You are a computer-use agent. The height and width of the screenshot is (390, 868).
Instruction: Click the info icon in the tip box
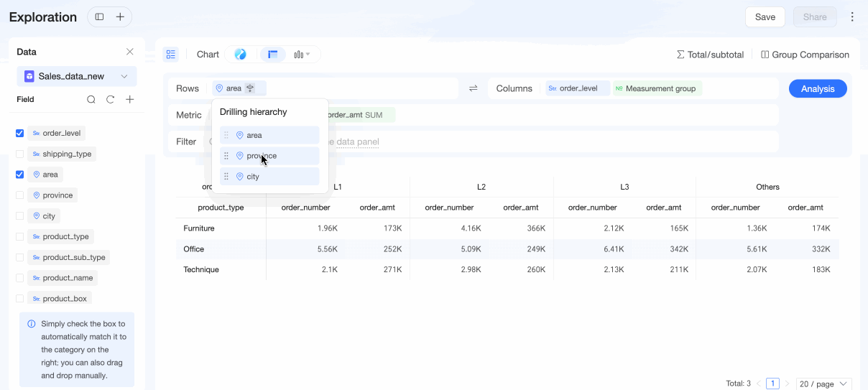(32, 324)
